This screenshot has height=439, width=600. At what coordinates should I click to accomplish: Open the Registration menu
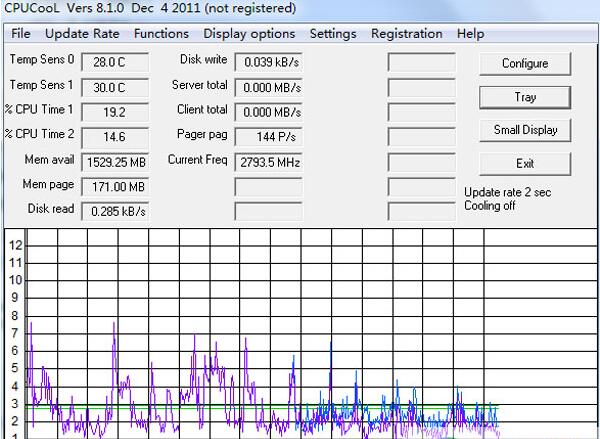406,34
